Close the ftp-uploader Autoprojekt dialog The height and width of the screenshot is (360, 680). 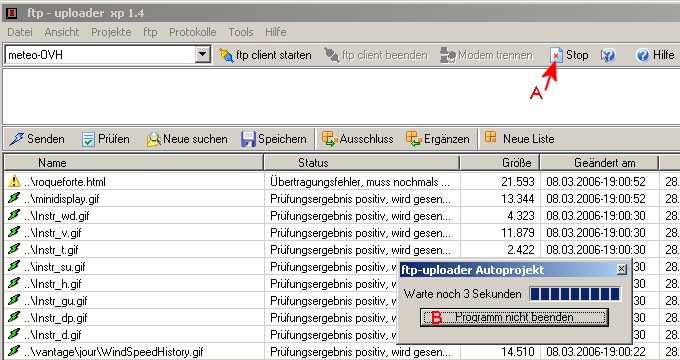(621, 269)
